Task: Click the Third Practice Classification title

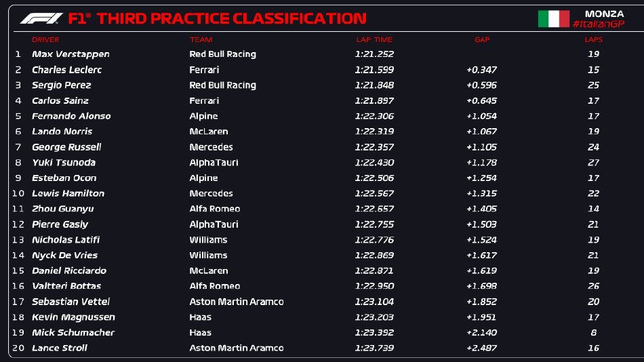Action: [x=230, y=19]
